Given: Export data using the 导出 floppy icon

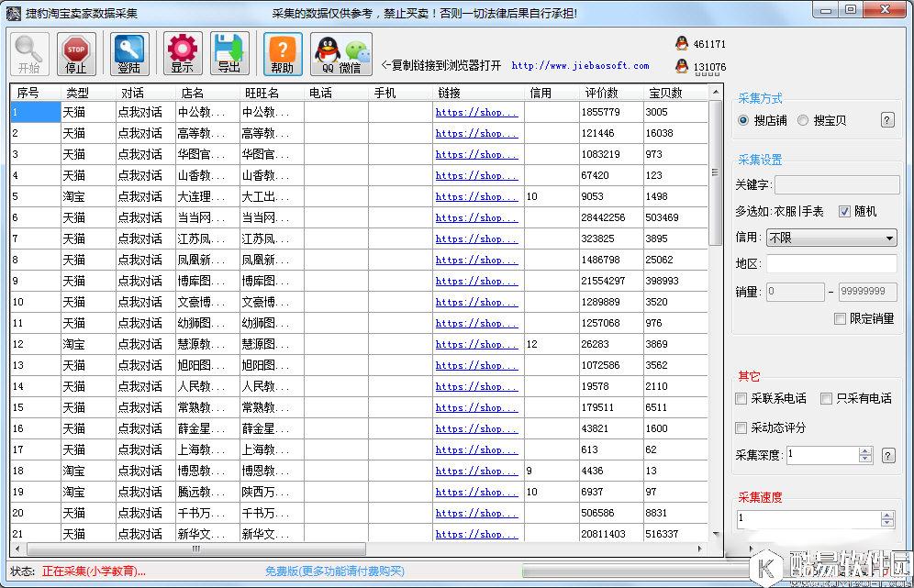Looking at the screenshot, I should 232,53.
